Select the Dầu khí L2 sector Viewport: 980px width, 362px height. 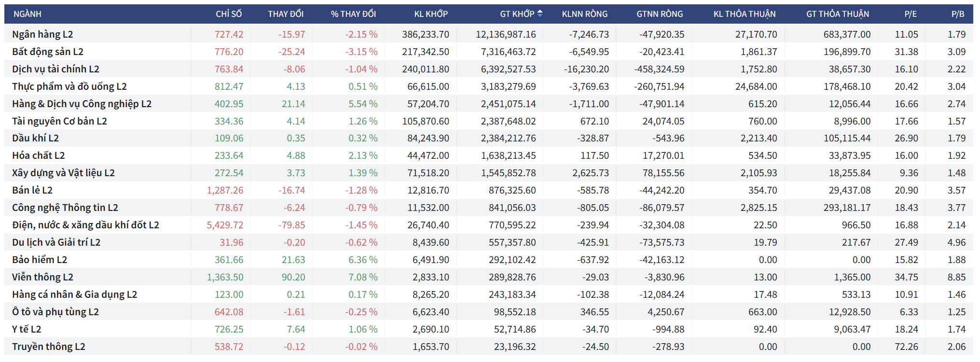pos(35,138)
